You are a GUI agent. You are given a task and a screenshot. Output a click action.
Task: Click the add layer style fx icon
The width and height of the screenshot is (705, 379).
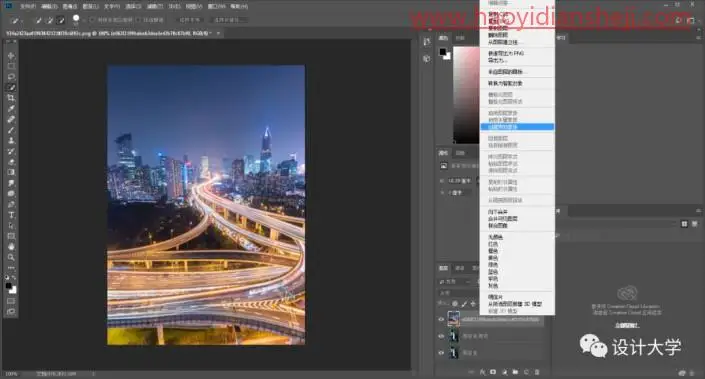tap(482, 372)
